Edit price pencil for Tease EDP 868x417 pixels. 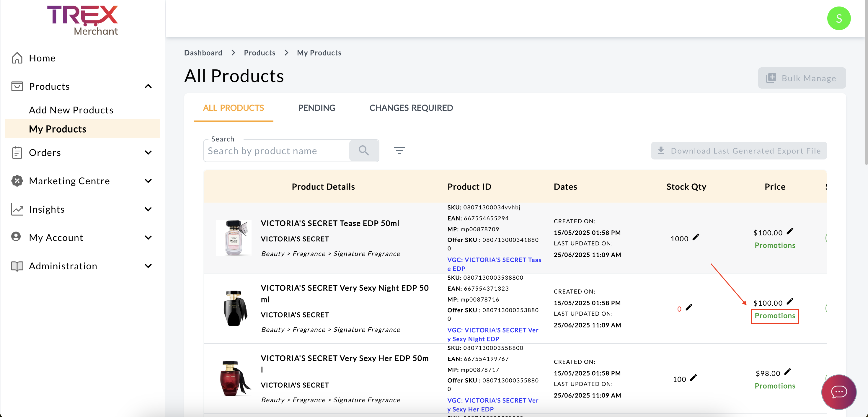(790, 231)
